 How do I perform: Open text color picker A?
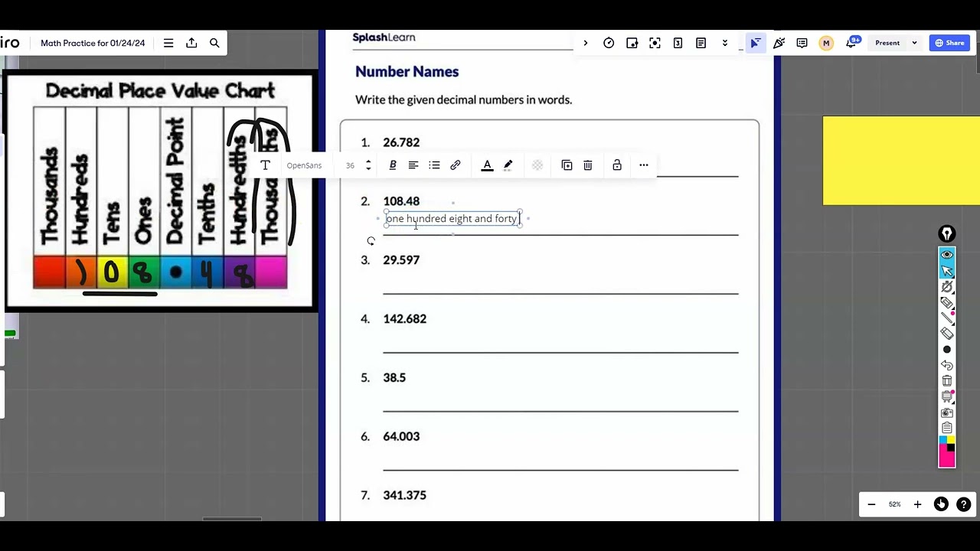click(487, 165)
